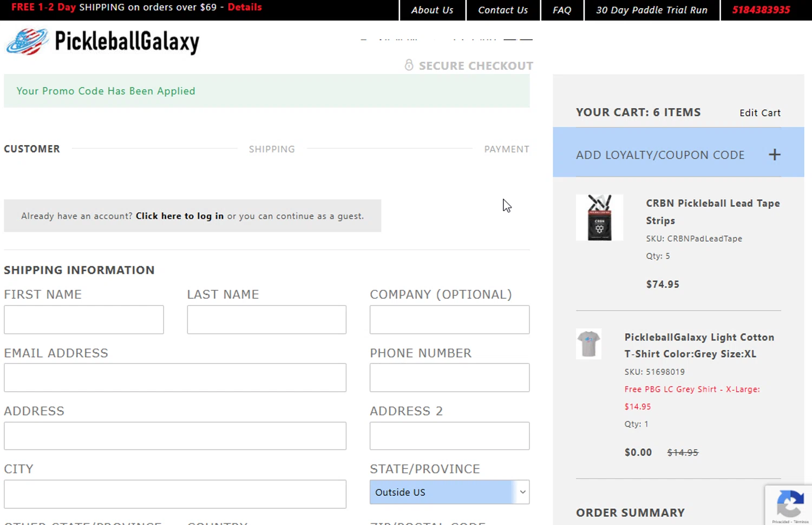Focus the City field
The height and width of the screenshot is (525, 812).
175,494
